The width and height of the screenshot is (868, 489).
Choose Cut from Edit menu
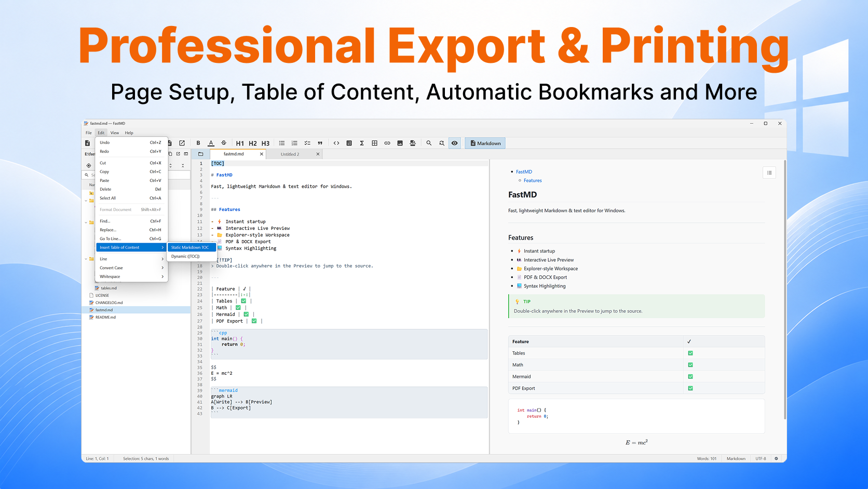pos(131,163)
